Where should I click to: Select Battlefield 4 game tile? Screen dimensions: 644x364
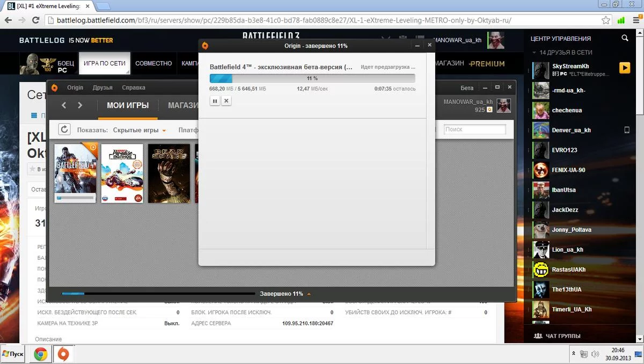click(76, 173)
